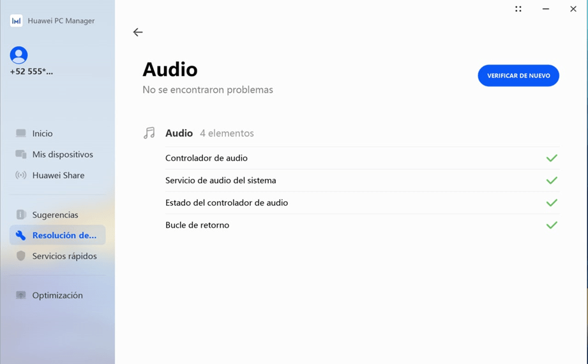The height and width of the screenshot is (364, 588).
Task: Select the Resolución de... label
Action: click(x=64, y=235)
